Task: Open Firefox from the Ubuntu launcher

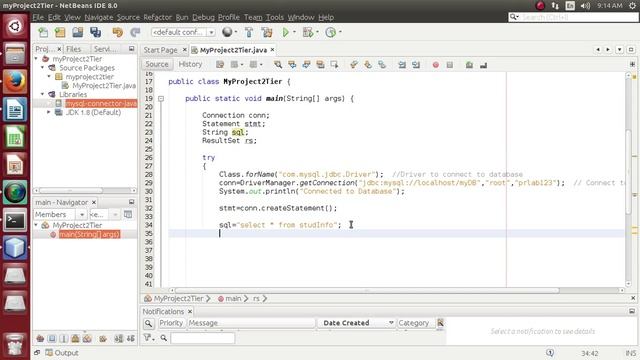Action: tap(15, 82)
